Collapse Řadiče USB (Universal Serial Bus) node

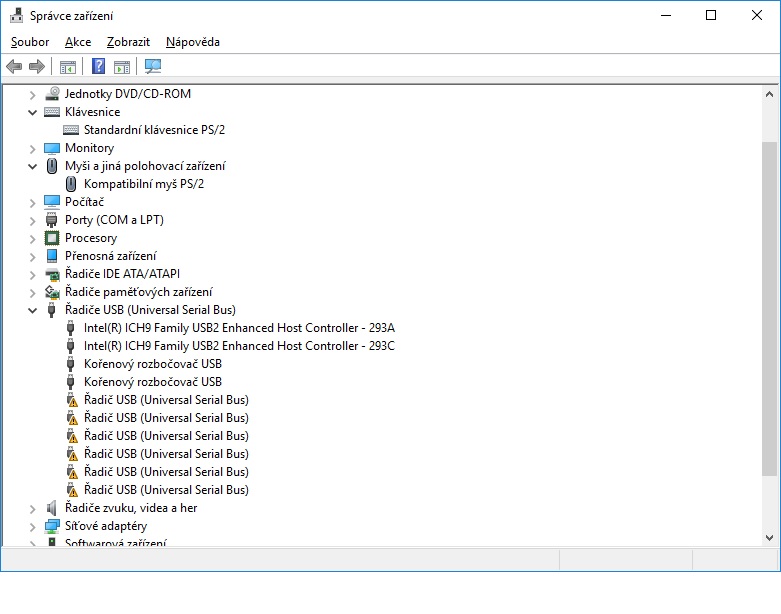coord(32,310)
